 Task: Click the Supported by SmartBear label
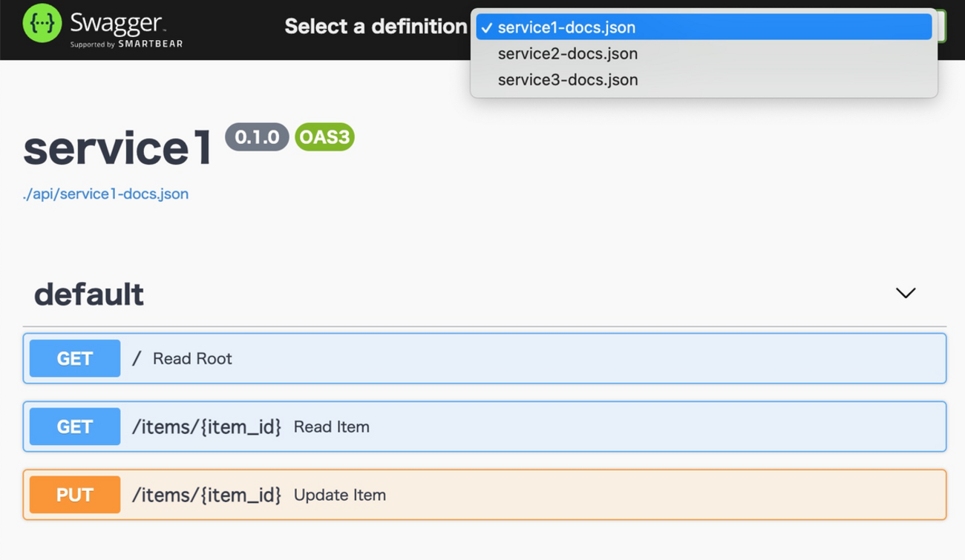126,45
